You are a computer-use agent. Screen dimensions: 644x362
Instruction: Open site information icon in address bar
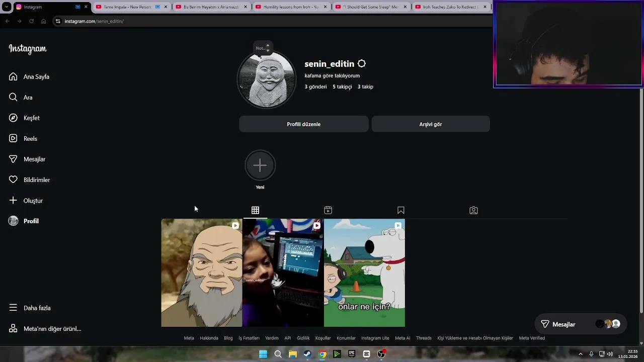(x=58, y=21)
